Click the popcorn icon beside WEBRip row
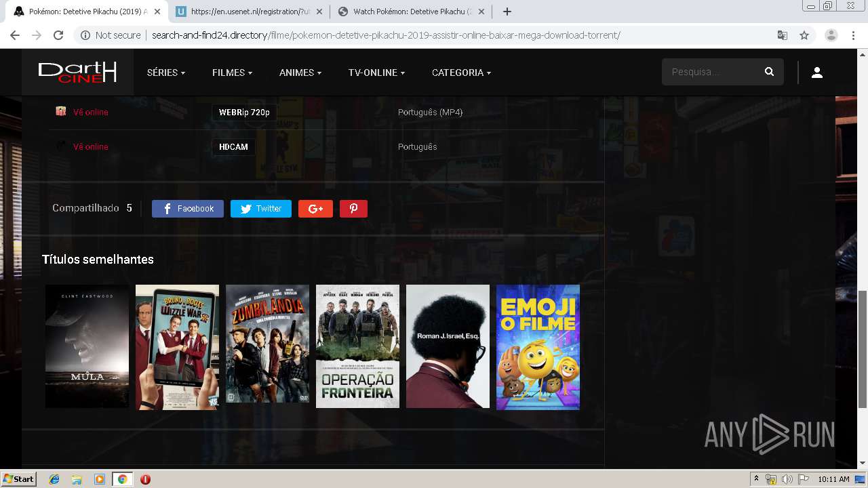 click(61, 112)
